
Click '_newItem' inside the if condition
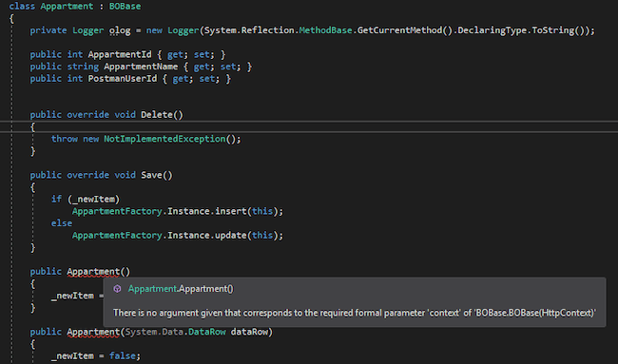(93, 200)
